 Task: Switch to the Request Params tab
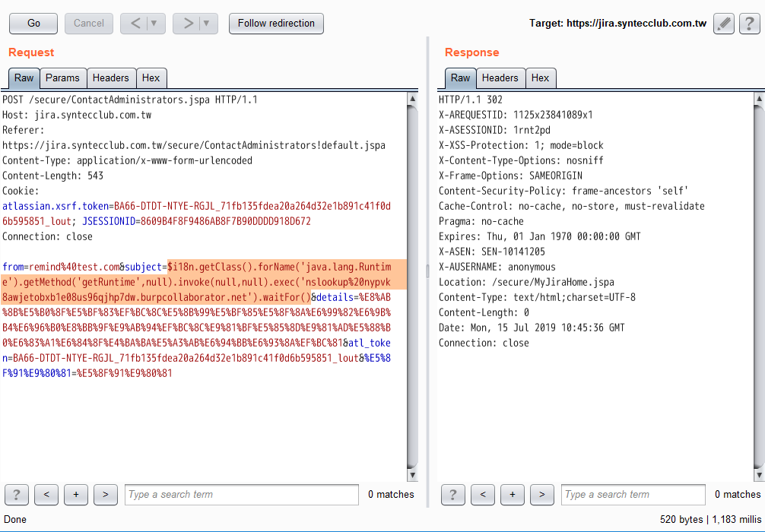pyautogui.click(x=62, y=78)
